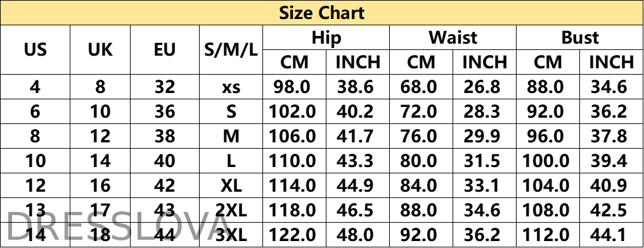The width and height of the screenshot is (644, 248).
Task: Select the UK column header
Action: [100, 49]
